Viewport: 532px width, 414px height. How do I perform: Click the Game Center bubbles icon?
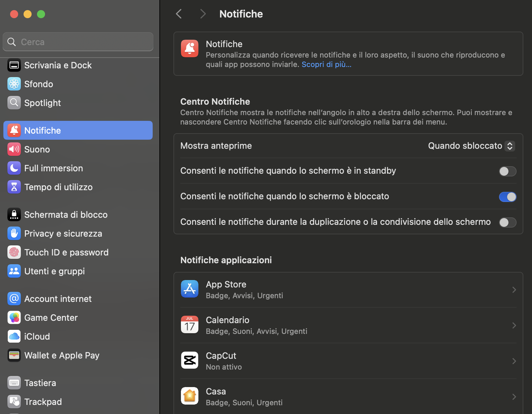coord(14,318)
